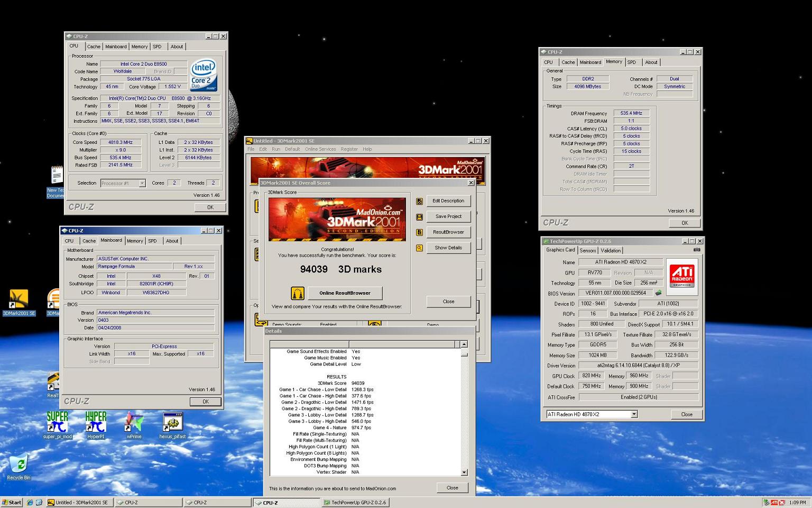Screen dimensions: 812x508
Task: Click the Edit Description button
Action: coord(448,201)
